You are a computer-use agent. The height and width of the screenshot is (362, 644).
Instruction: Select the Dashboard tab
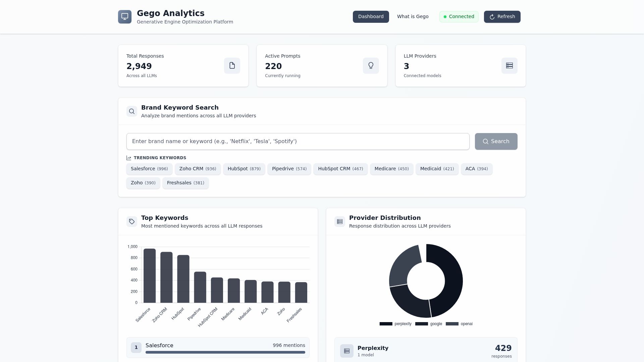(x=371, y=16)
